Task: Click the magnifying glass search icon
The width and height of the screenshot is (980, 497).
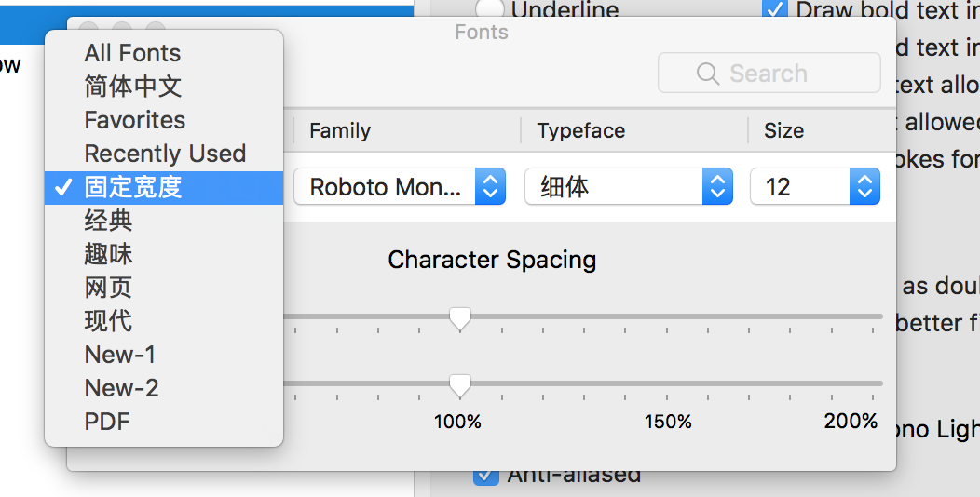Action: tap(708, 74)
